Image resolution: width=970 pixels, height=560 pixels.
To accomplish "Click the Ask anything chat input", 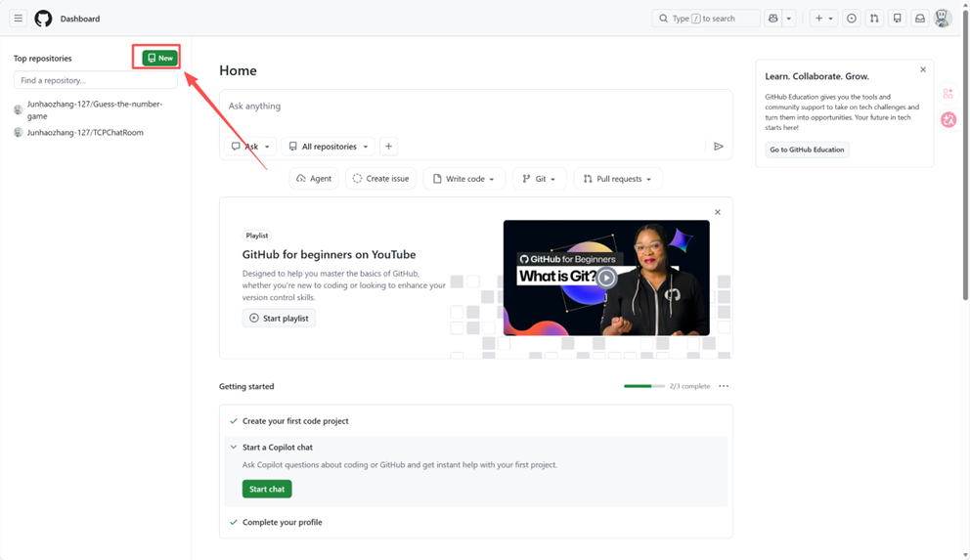I will click(475, 107).
